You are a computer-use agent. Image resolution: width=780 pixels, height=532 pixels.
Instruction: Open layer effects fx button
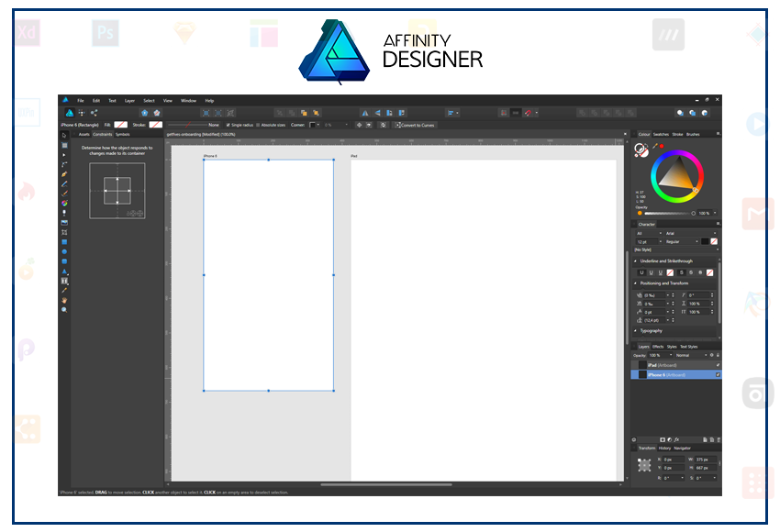tap(676, 439)
